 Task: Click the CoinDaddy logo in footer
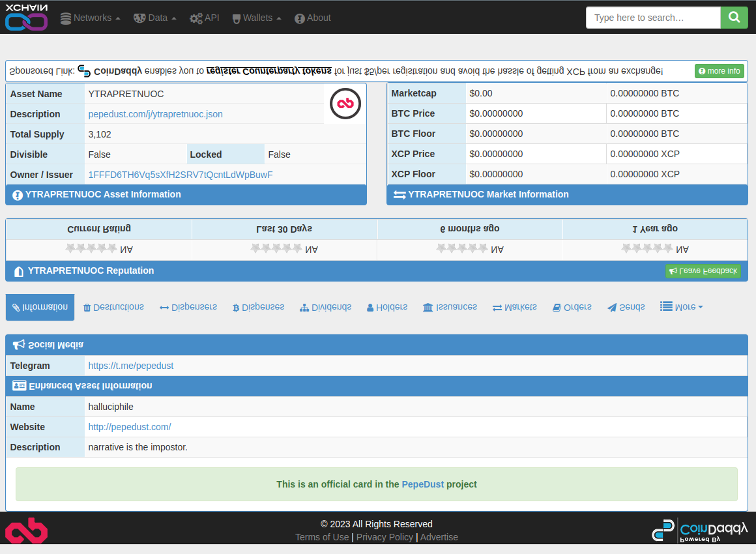tap(699, 531)
